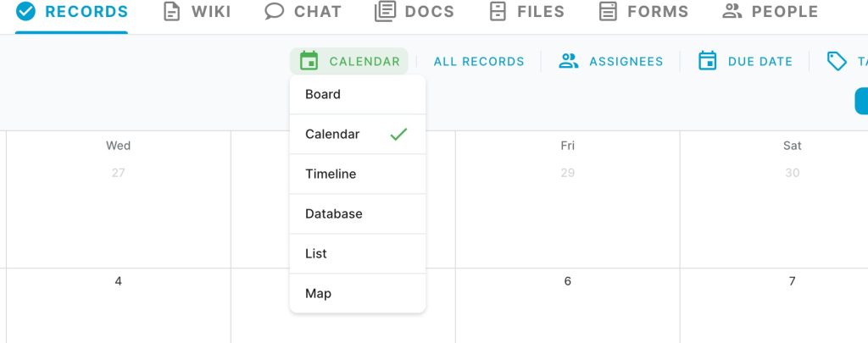Switch to Database view
Screen dimensions: 868x343
[358, 213]
